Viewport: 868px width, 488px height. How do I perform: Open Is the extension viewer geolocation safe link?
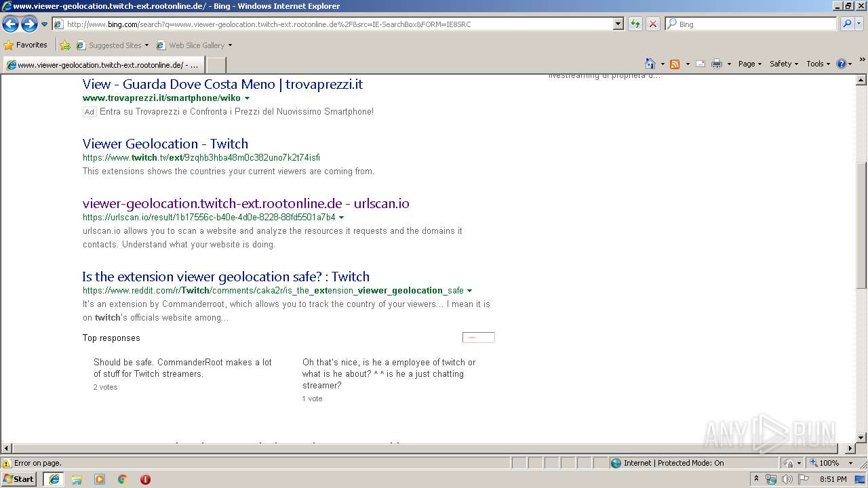(226, 277)
